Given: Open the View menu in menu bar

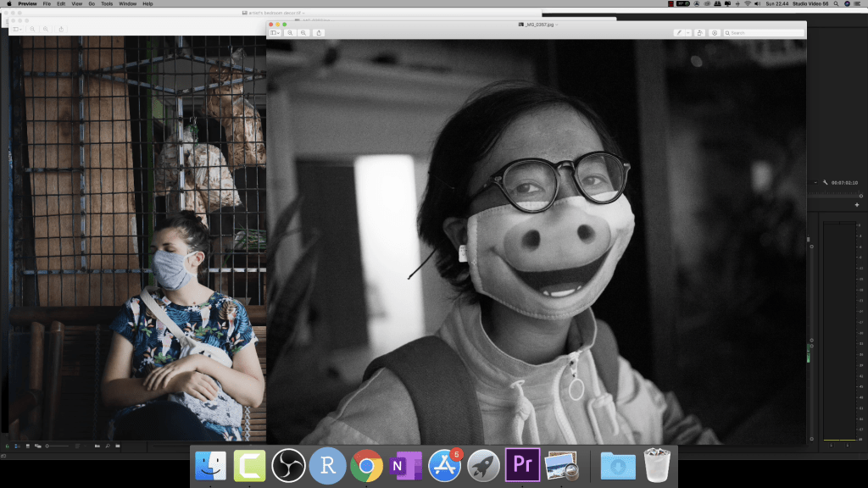Looking at the screenshot, I should (77, 3).
